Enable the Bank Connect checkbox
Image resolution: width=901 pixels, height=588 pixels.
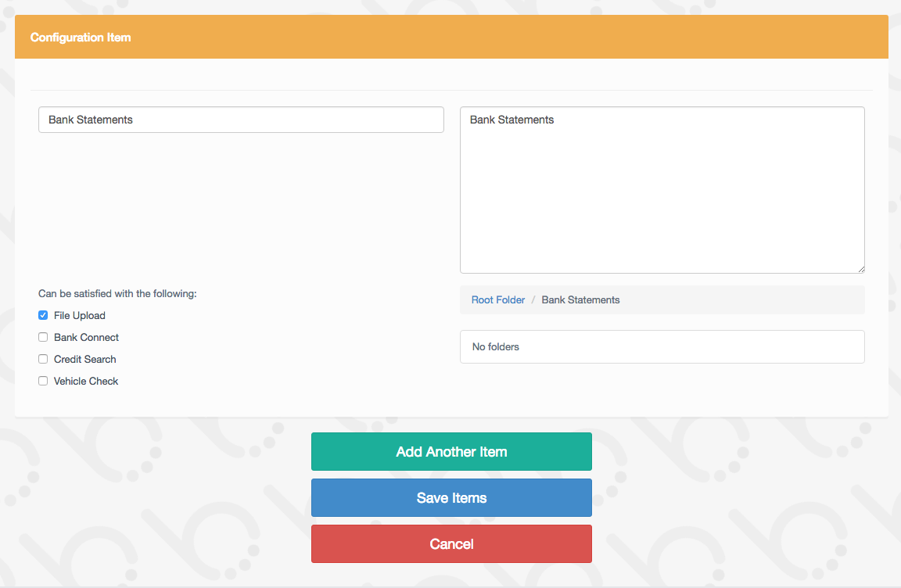43,338
